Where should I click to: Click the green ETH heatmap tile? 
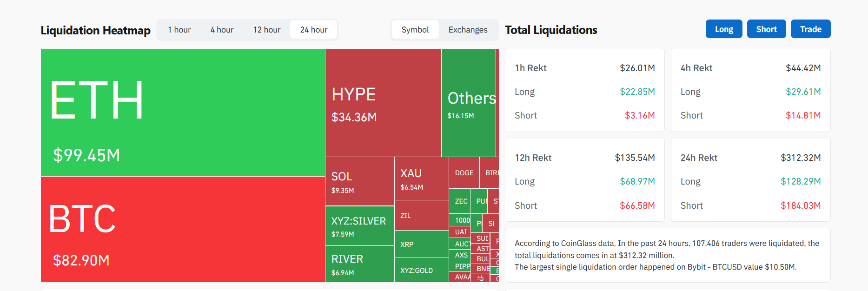183,113
